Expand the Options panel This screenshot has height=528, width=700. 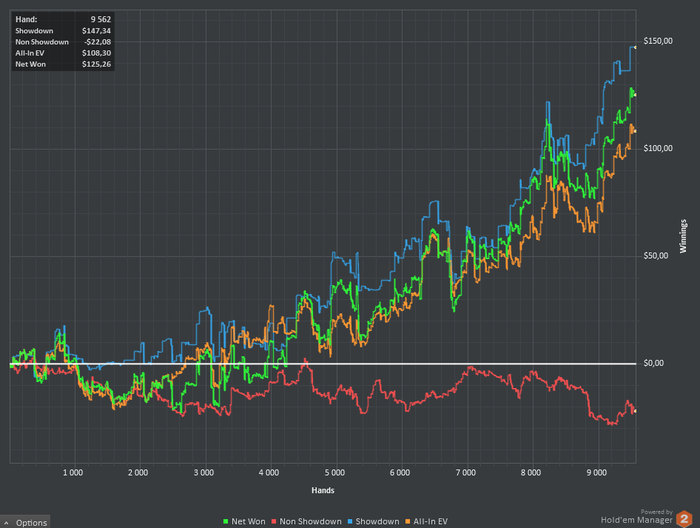(x=25, y=522)
